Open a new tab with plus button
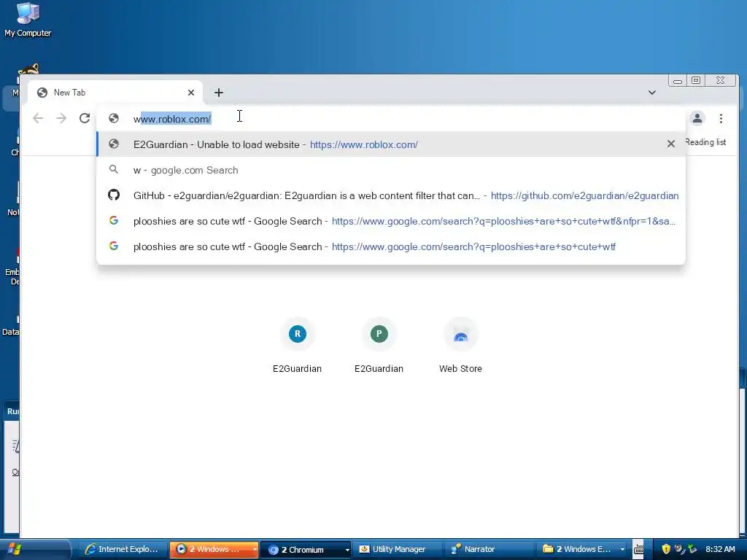 pyautogui.click(x=219, y=93)
